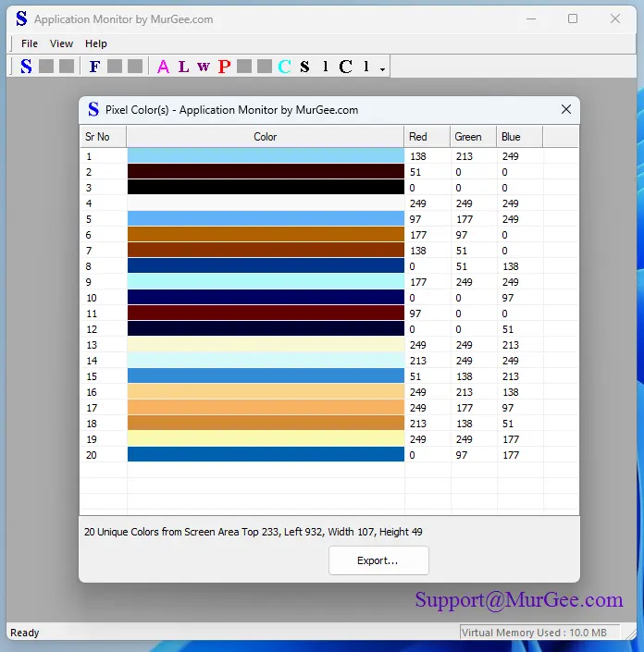Click the purple L toolbar icon

coord(183,66)
